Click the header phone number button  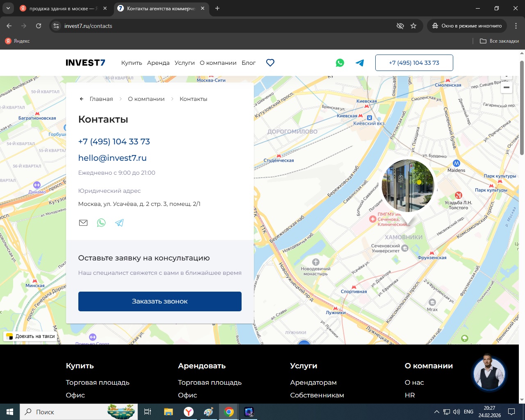pyautogui.click(x=414, y=63)
